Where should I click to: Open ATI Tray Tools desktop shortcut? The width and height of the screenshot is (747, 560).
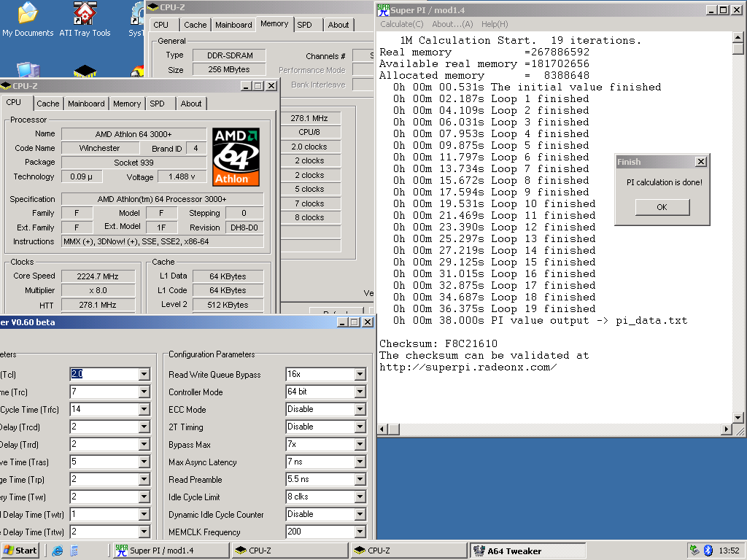click(x=85, y=19)
